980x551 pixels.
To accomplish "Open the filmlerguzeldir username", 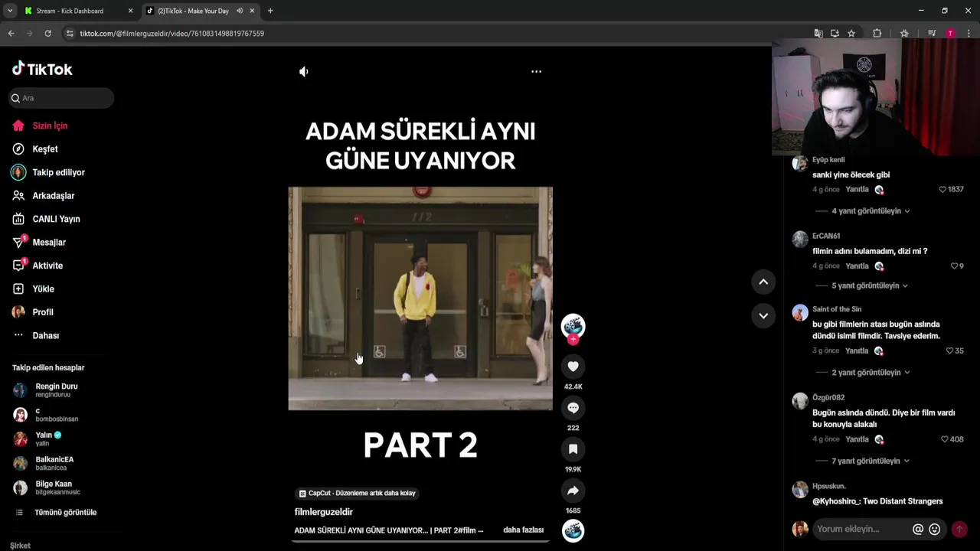I will (324, 512).
